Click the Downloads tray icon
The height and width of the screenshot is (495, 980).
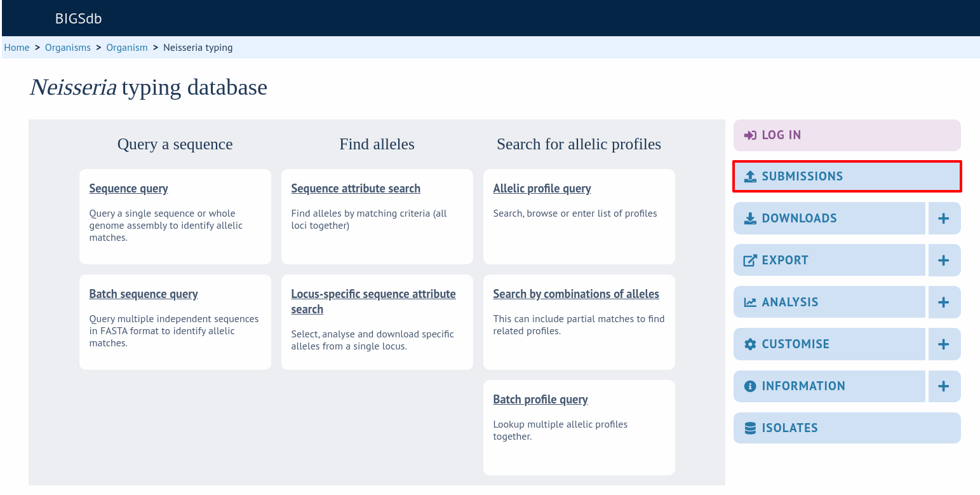750,219
